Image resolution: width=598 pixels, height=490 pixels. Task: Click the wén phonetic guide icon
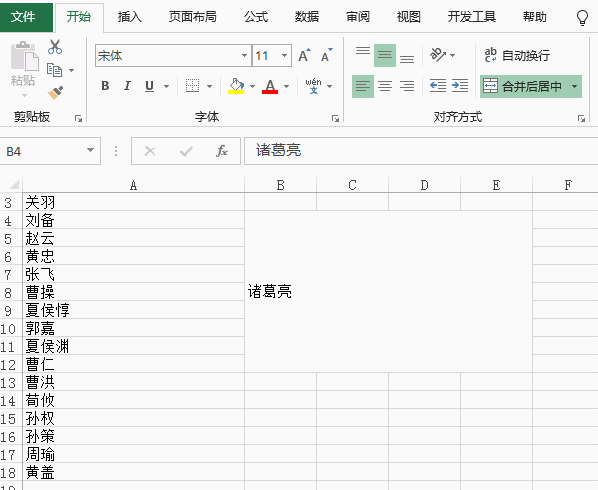(313, 86)
